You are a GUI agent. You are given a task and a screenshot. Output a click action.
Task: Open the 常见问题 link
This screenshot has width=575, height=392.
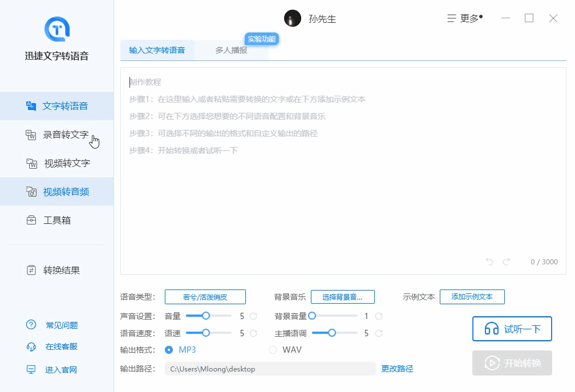click(x=62, y=325)
